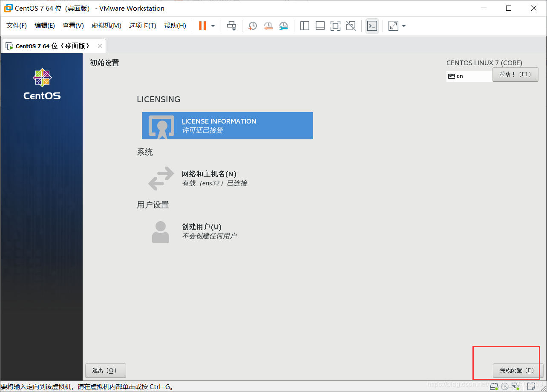Click the orange Pause virtual machine icon
Image resolution: width=547 pixels, height=392 pixels.
(x=202, y=26)
